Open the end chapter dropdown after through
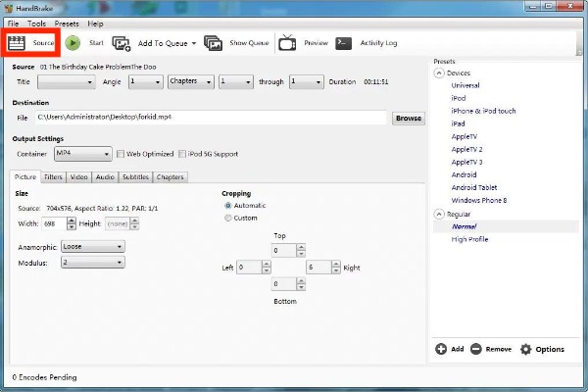Viewport: 588px width, 392px height. (x=306, y=81)
